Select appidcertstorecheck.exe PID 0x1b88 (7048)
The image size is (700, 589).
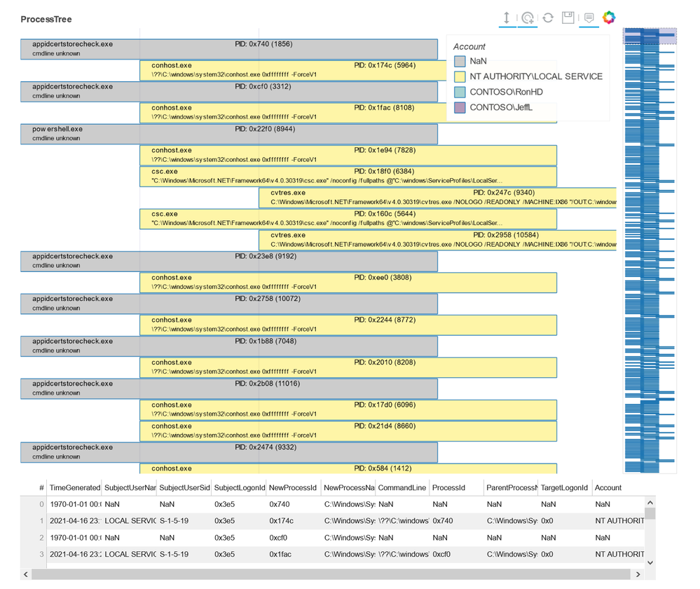pos(229,346)
